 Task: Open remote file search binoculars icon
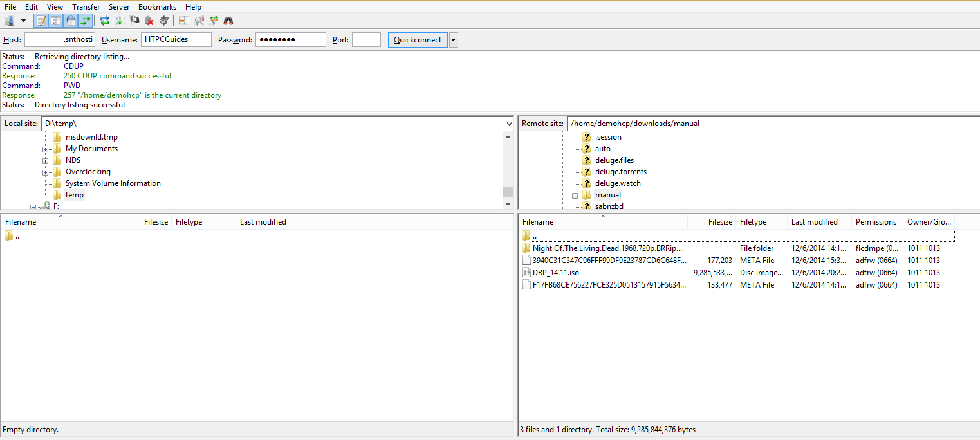228,21
